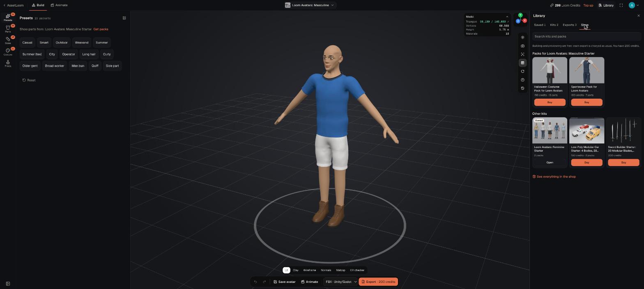The image size is (644, 289).
Task: Click See everything in the shop link
Action: pyautogui.click(x=554, y=177)
